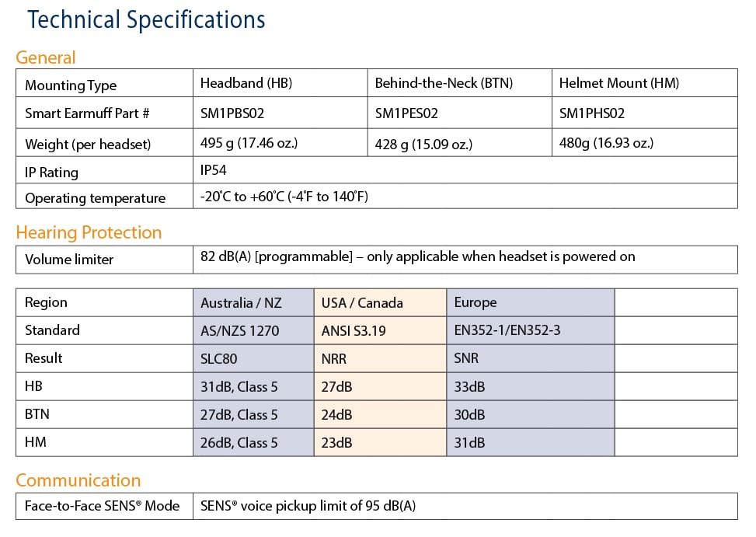Select the General section heading
756x537 pixels.
46,58
